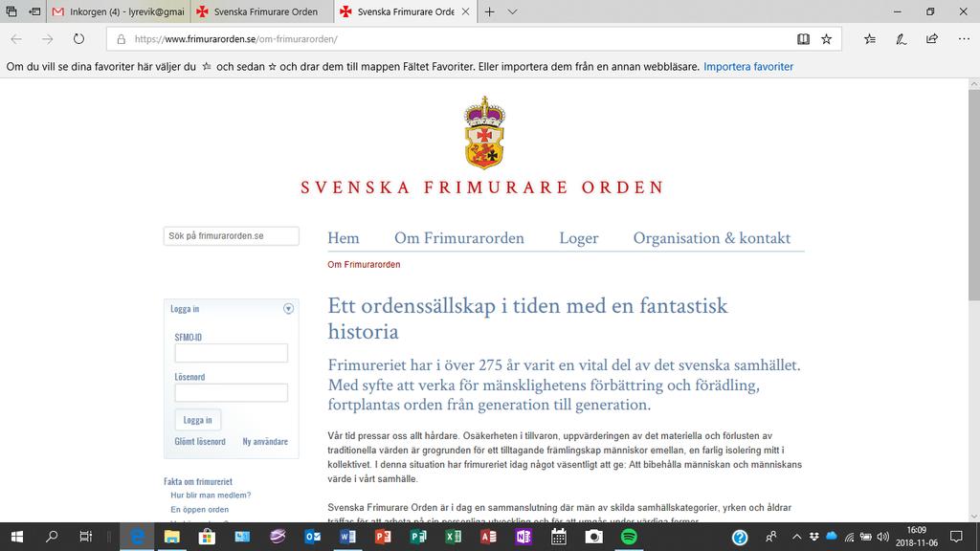Open Outlook from the taskbar
Image resolution: width=980 pixels, height=551 pixels.
pyautogui.click(x=313, y=537)
